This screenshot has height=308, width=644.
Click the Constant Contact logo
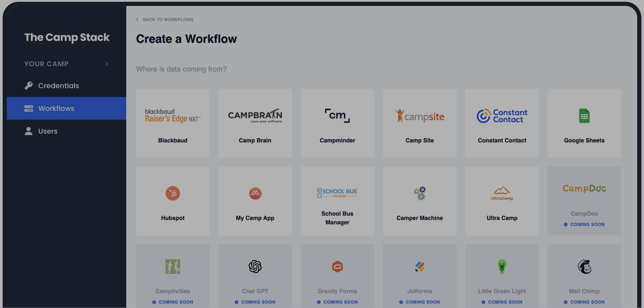tap(502, 116)
